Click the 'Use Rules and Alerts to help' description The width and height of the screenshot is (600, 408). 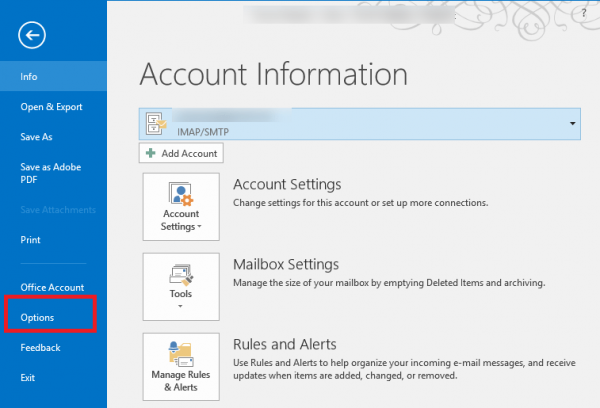(x=404, y=369)
